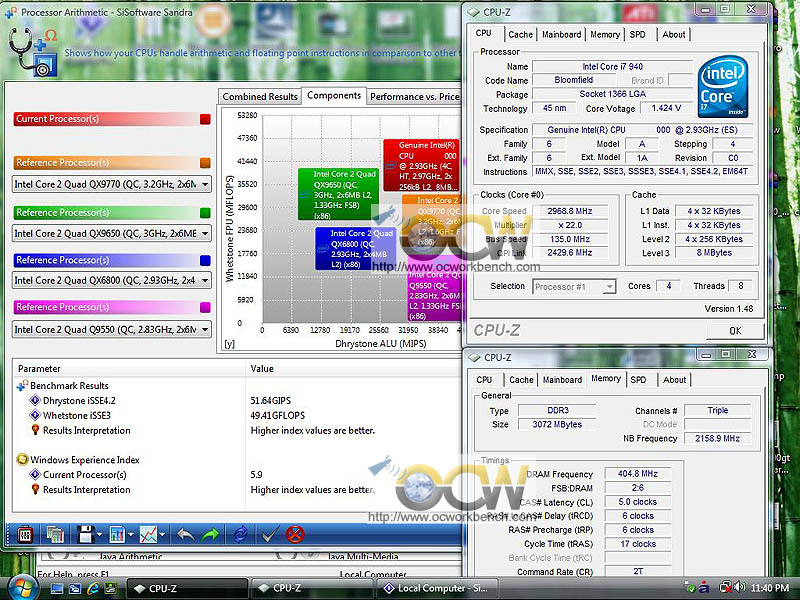
Task: Click the magenta reference processor color swatch
Action: click(x=205, y=307)
